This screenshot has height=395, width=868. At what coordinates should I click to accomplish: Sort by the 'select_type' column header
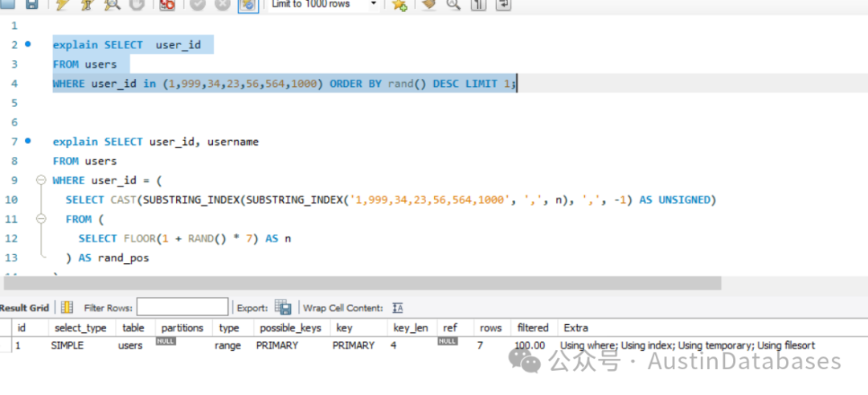point(81,328)
